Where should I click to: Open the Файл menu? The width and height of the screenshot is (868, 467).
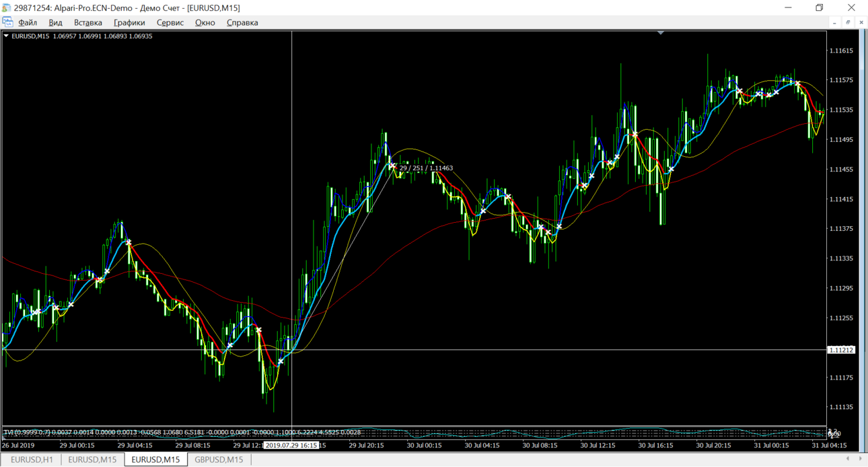pyautogui.click(x=28, y=22)
